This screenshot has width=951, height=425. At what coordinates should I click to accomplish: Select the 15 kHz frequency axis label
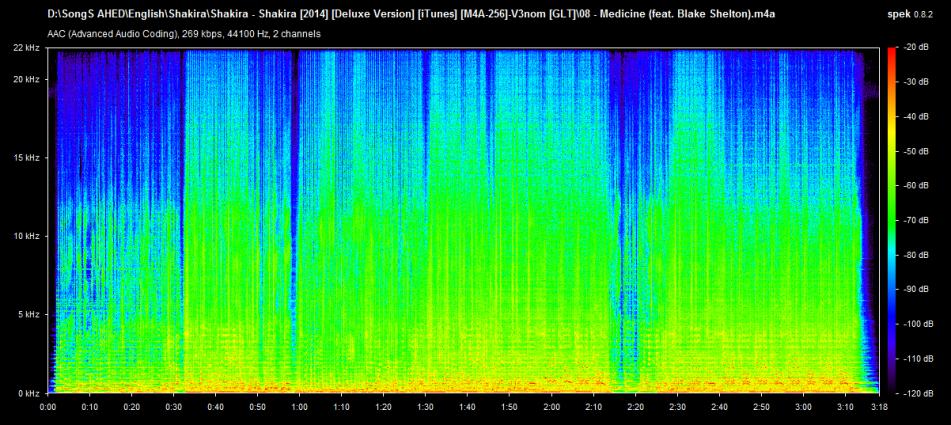[x=25, y=158]
